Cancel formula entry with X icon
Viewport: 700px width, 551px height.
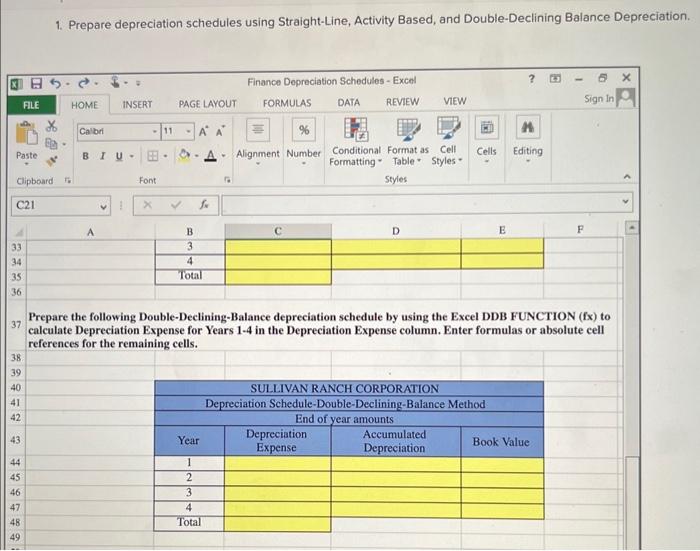[147, 205]
